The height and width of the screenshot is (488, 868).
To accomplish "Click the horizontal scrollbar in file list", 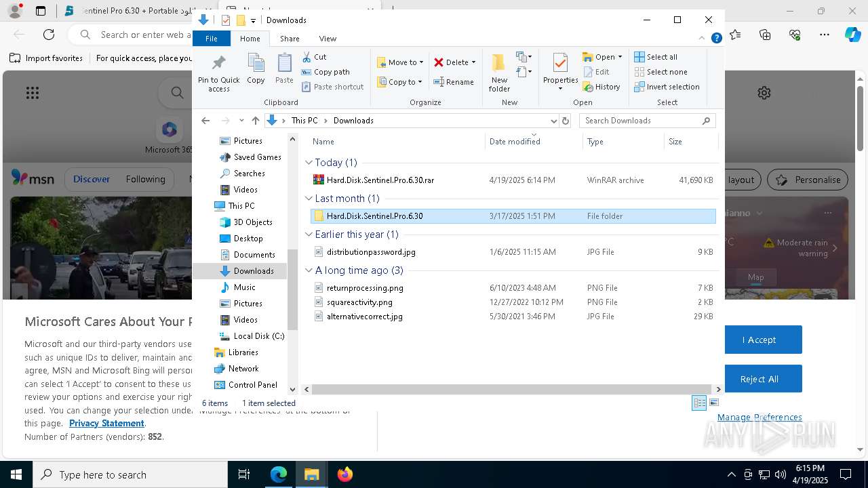I will click(x=511, y=390).
